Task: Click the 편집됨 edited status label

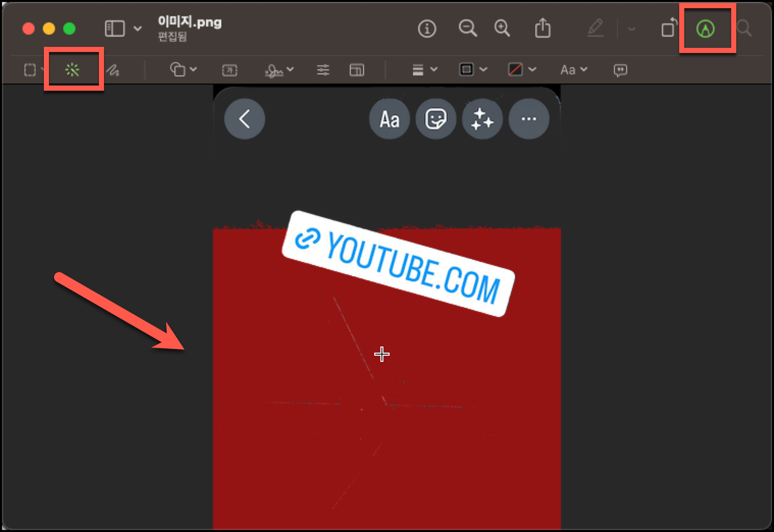Action: click(x=172, y=37)
